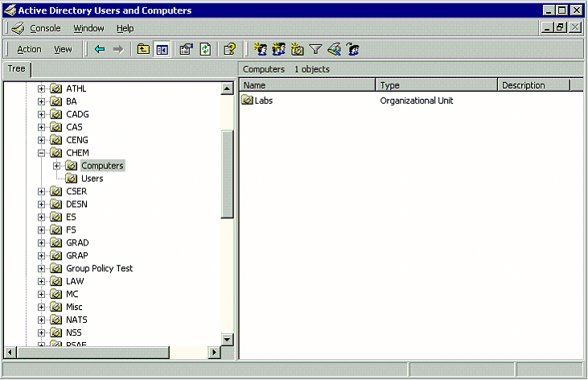588x380 pixels.
Task: Click the Labs folder icon in list
Action: pos(247,101)
